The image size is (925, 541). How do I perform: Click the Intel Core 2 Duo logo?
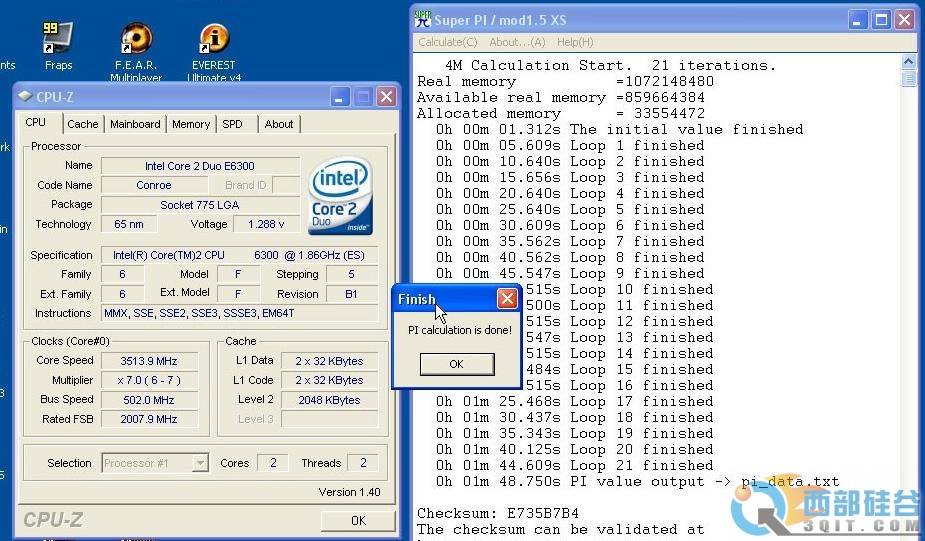[x=340, y=196]
